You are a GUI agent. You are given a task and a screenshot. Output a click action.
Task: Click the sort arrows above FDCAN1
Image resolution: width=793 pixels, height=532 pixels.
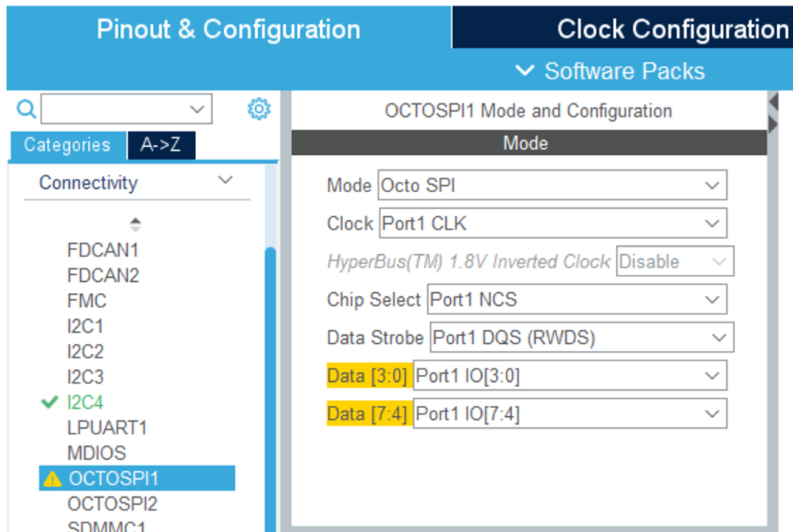pos(135,225)
